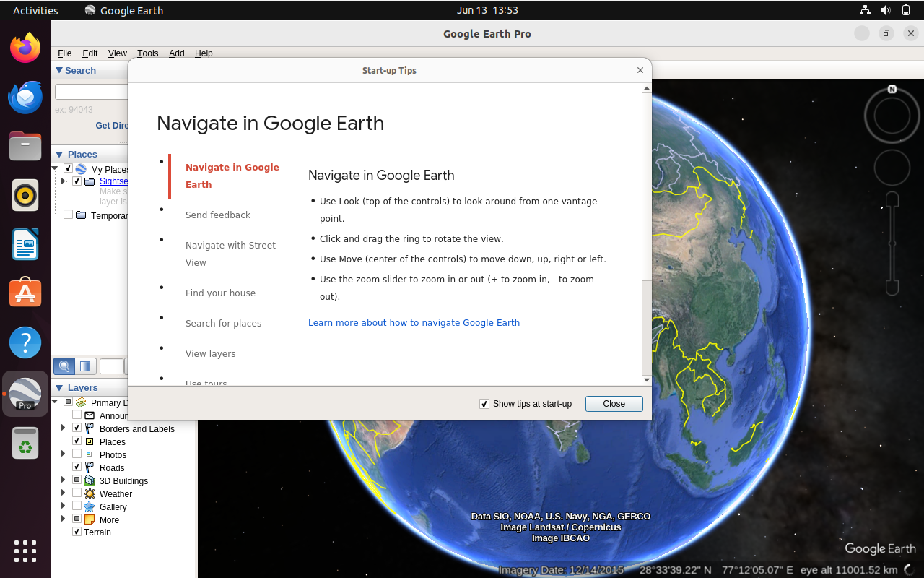Open the Activities overview
Screen dimensions: 924x578
35,10
